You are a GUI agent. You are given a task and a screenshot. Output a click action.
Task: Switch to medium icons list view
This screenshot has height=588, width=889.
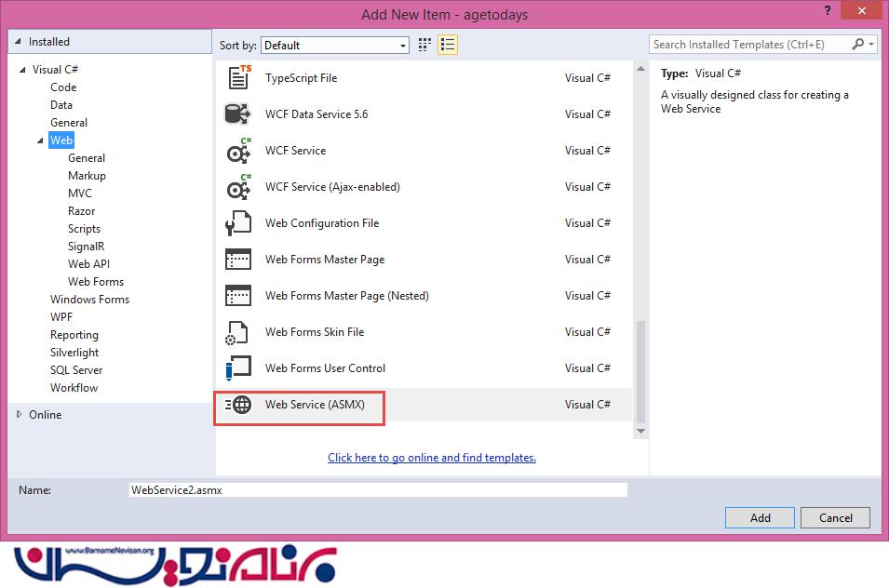(x=448, y=45)
